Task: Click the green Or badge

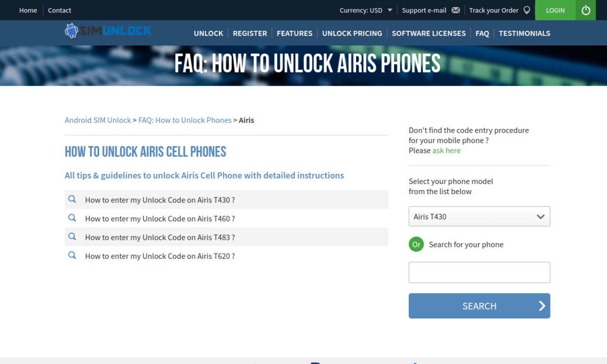Action: click(416, 245)
